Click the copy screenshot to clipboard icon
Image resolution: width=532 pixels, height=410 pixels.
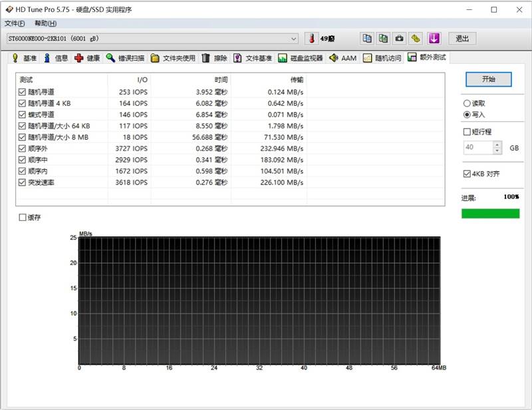click(383, 39)
